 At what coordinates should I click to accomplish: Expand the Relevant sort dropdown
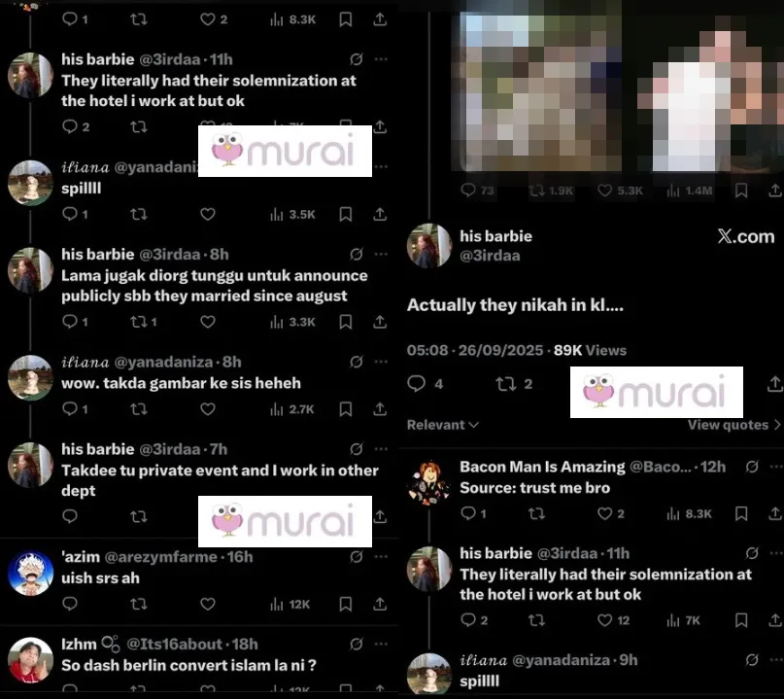[443, 425]
